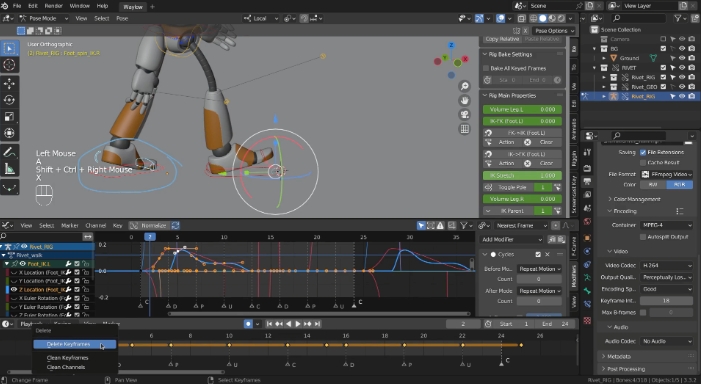The image size is (701, 384).
Task: Choose Clean Keyframes in the context menu
Action: point(68,358)
